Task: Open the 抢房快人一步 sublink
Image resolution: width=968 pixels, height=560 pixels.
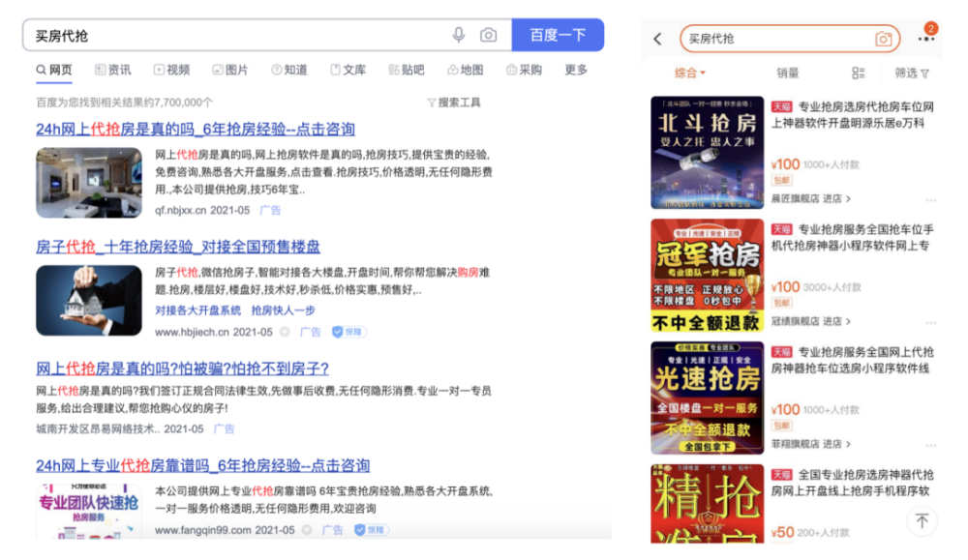Action: pos(283,310)
